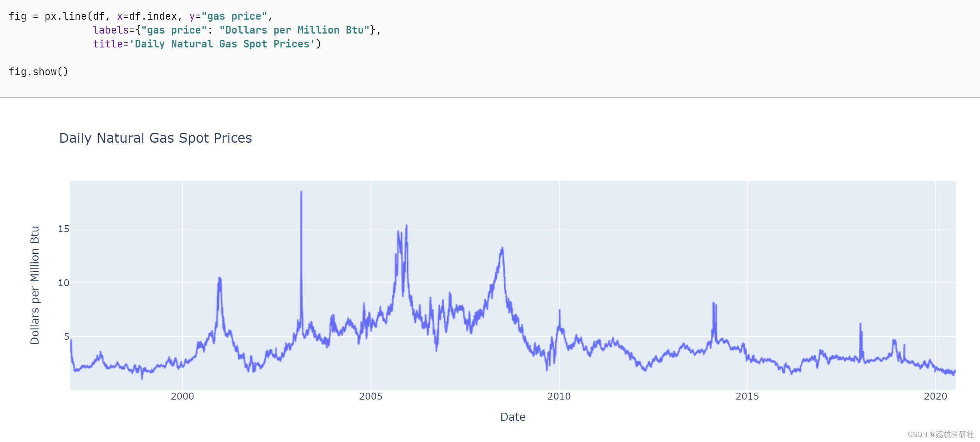980x442 pixels.
Task: Click the fig.show() line in code cell
Action: point(38,72)
